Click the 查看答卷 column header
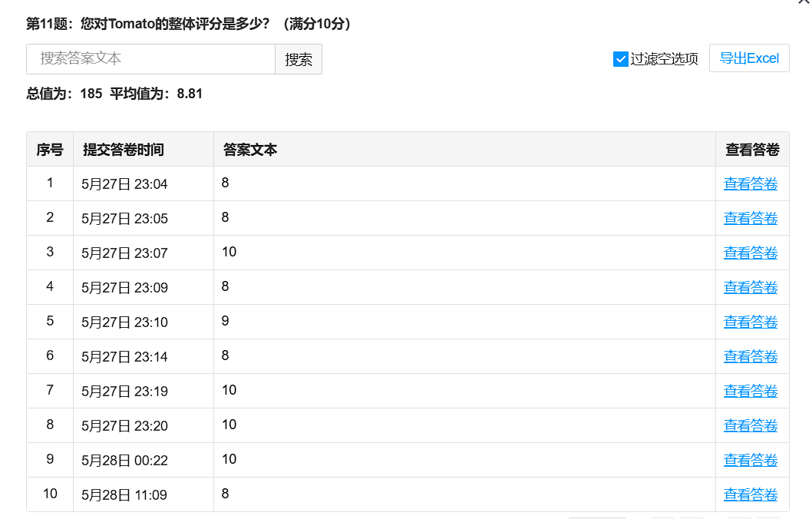The image size is (812, 519). 752,150
